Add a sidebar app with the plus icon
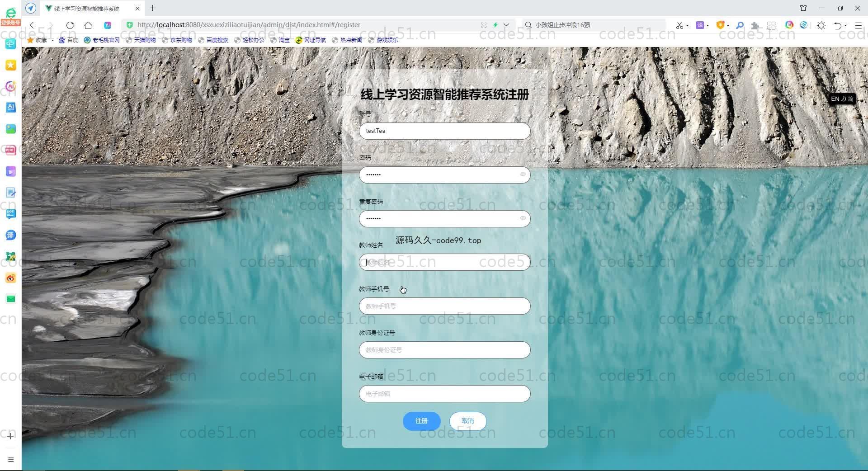This screenshot has height=471, width=868. tap(10, 436)
